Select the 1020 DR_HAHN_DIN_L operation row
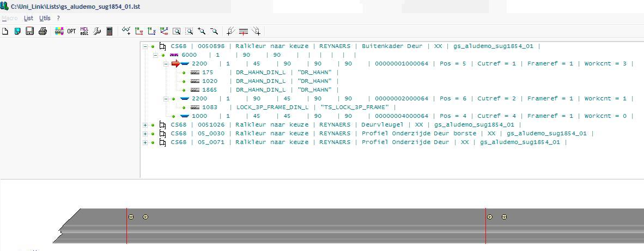644x251 pixels. pyautogui.click(x=271, y=81)
